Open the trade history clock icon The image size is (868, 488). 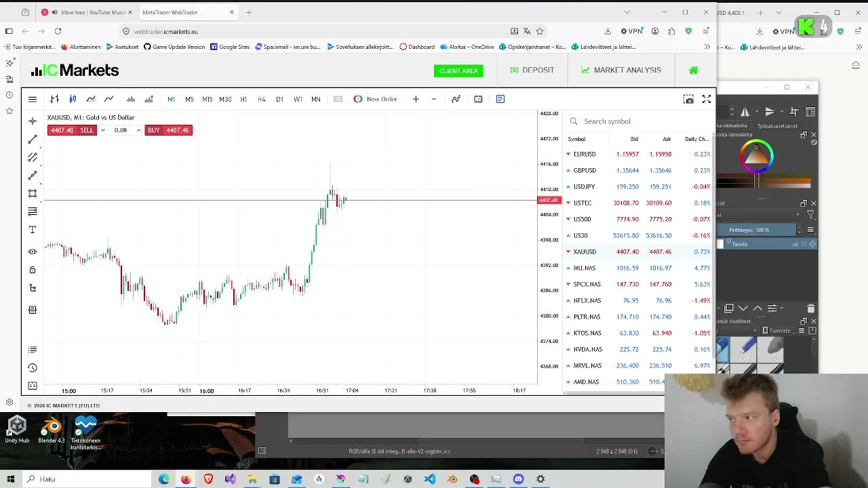coord(33,368)
